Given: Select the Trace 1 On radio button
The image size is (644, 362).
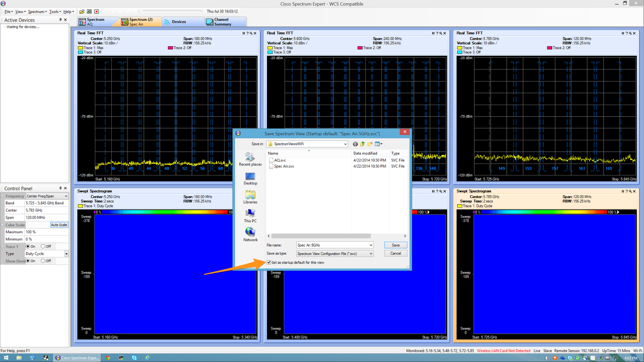Looking at the screenshot, I should tap(28, 247).
